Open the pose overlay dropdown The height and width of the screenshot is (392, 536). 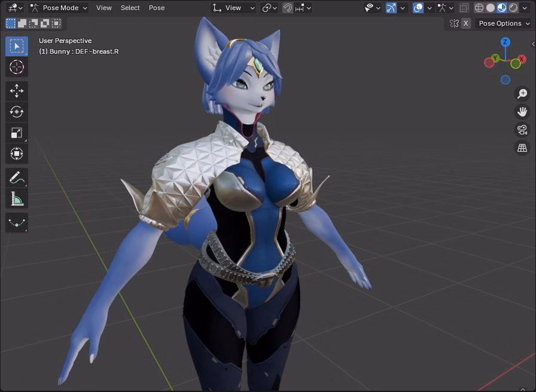(x=446, y=8)
